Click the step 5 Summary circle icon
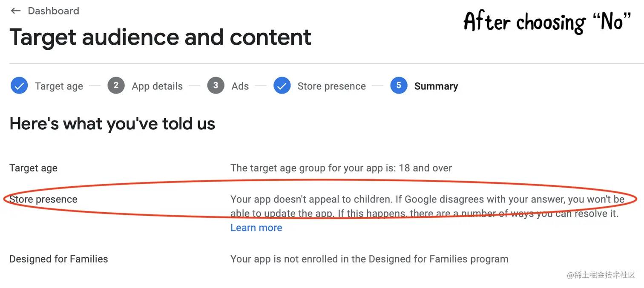Image resolution: width=644 pixels, height=288 pixels. pos(399,86)
